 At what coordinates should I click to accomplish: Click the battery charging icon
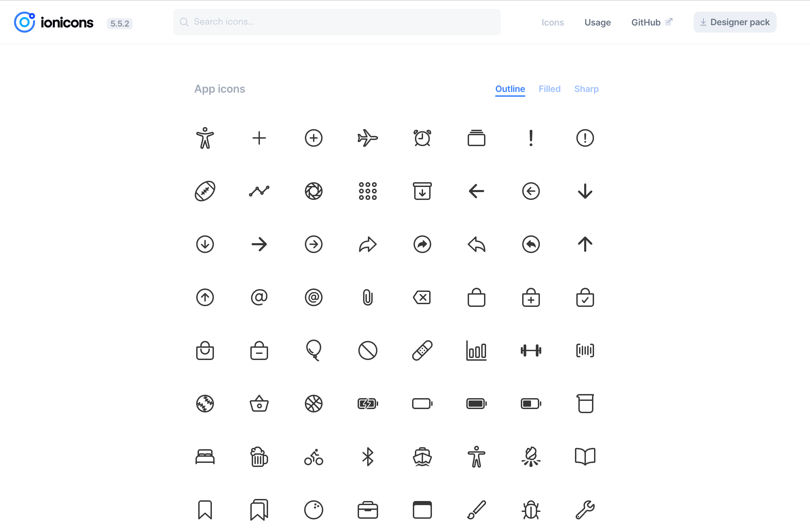(x=367, y=404)
